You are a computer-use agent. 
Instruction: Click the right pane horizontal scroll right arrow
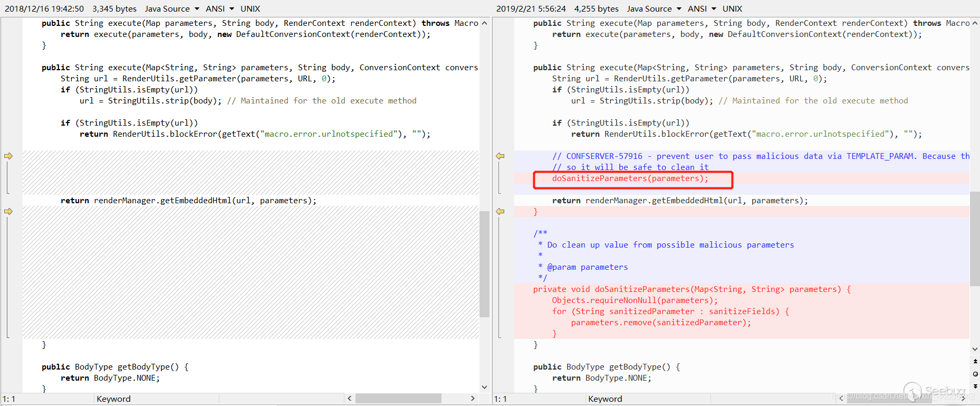(963, 399)
